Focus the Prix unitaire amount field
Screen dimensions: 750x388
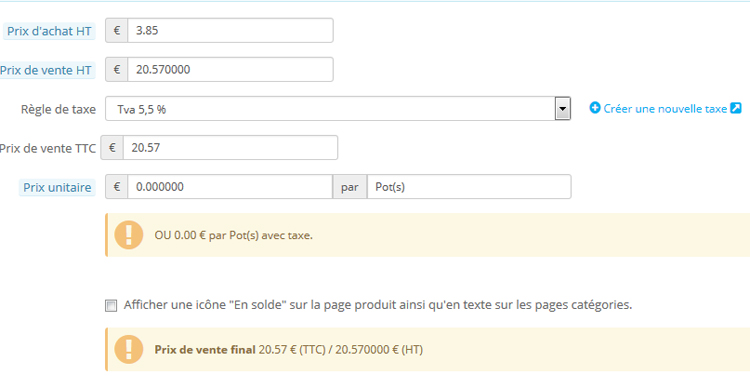pyautogui.click(x=230, y=187)
